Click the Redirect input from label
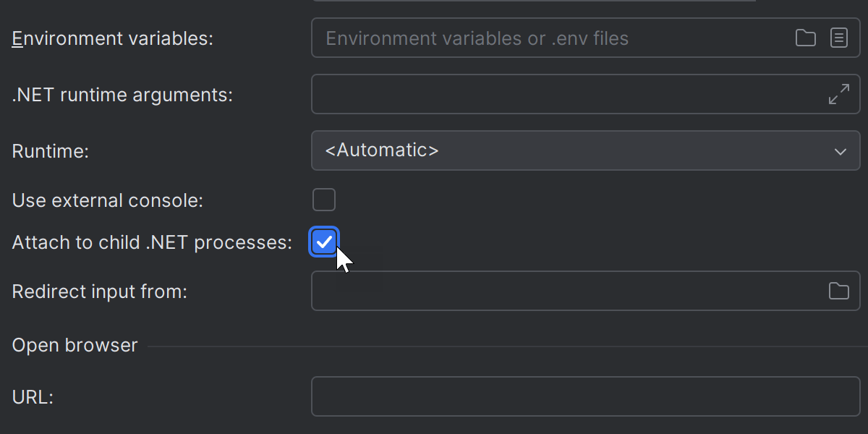Screen dimensions: 868x434 (99, 292)
